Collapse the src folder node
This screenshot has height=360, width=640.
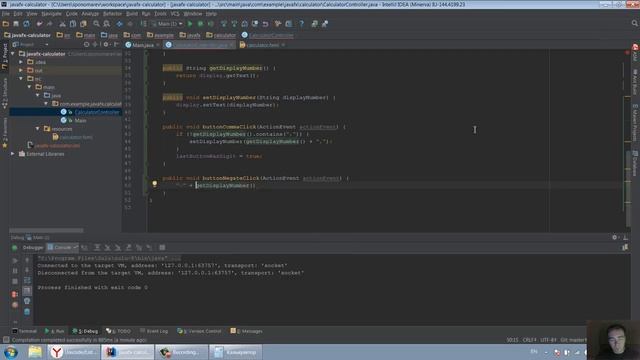[x=21, y=78]
